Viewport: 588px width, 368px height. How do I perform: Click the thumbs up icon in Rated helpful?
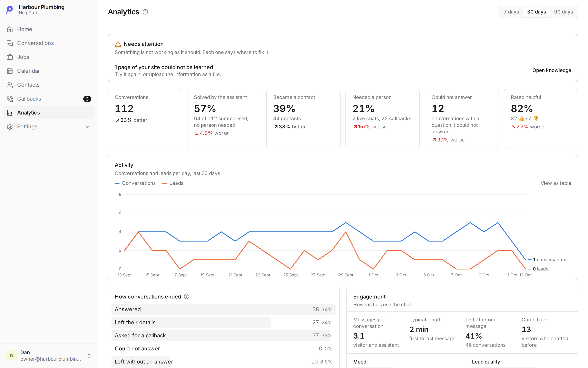(522, 119)
